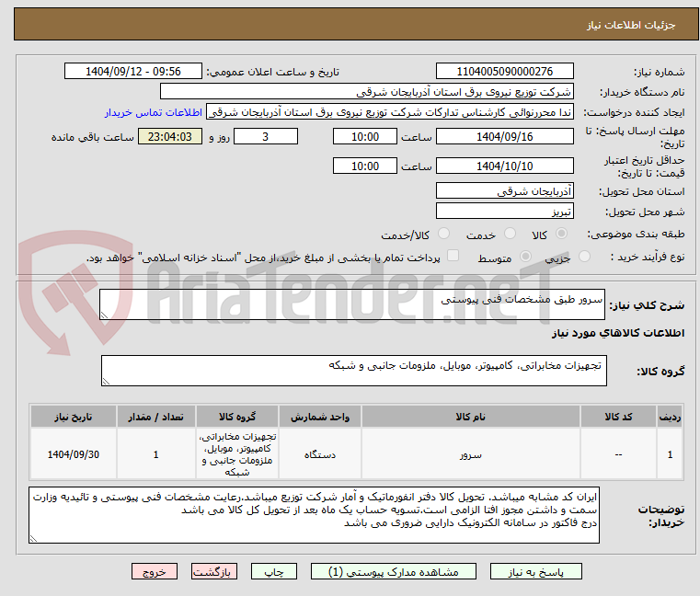This screenshot has height=596, width=700.
Task: Click the price validity hour 10:00 field
Action: [365, 166]
